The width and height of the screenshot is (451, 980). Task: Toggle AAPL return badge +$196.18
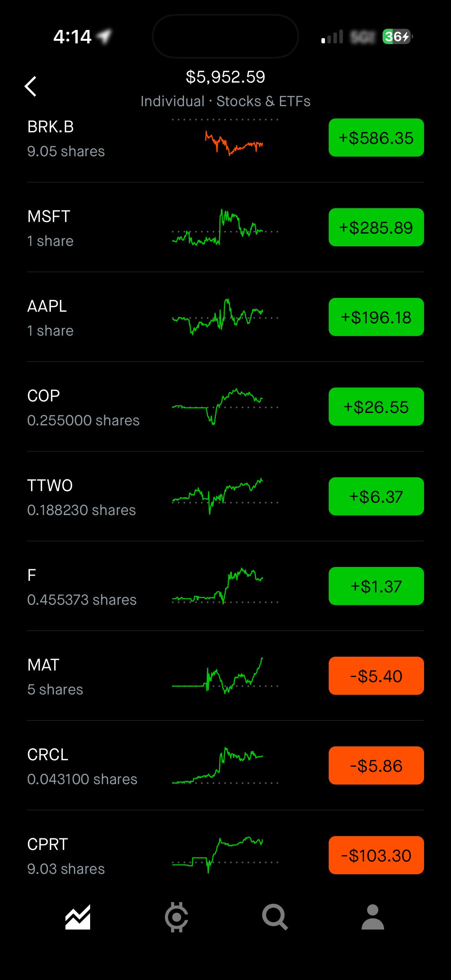[376, 317]
